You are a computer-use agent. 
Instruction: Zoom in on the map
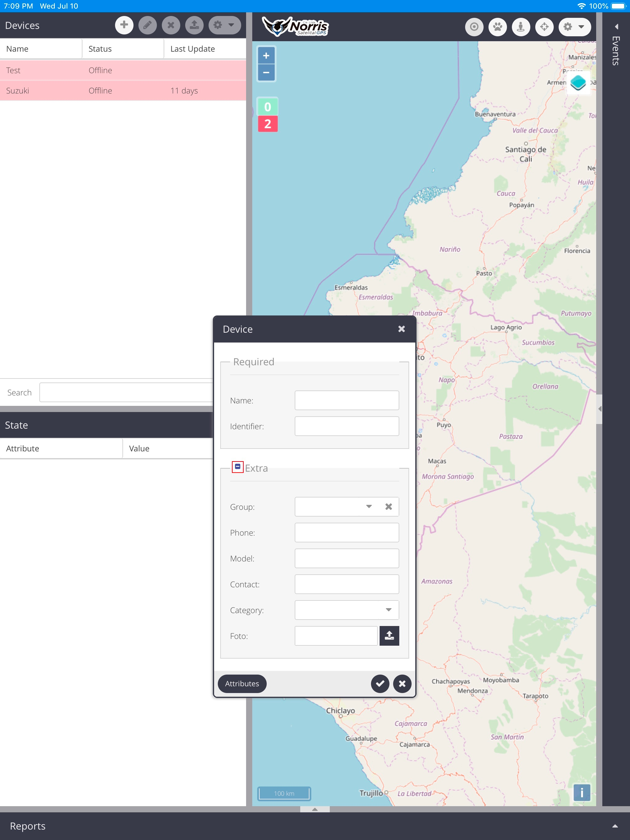(x=266, y=56)
